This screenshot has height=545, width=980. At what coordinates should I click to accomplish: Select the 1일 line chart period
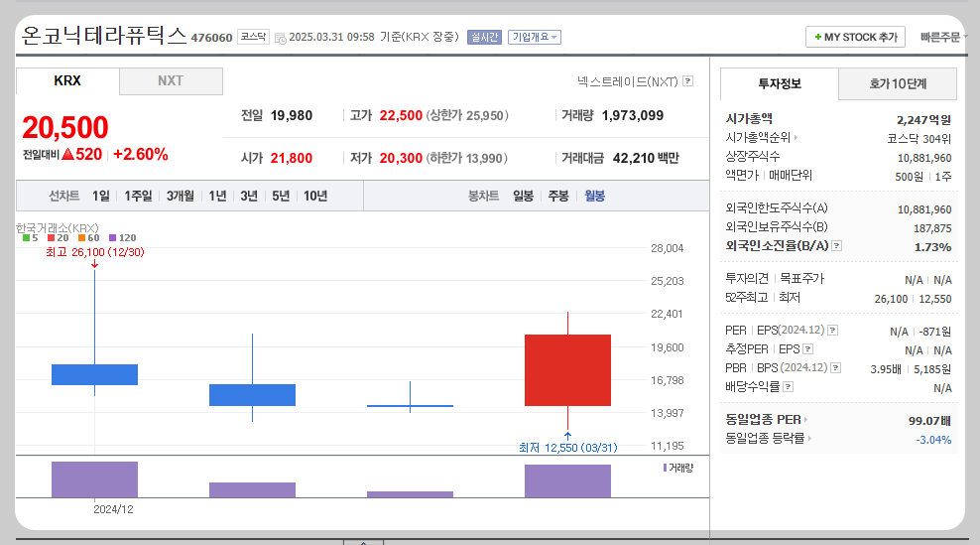pos(100,197)
